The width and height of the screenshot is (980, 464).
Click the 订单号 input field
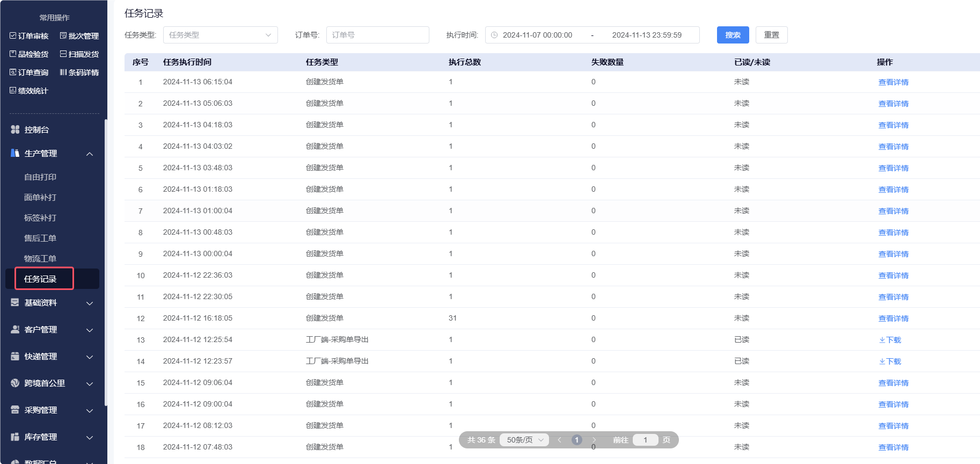pyautogui.click(x=377, y=35)
